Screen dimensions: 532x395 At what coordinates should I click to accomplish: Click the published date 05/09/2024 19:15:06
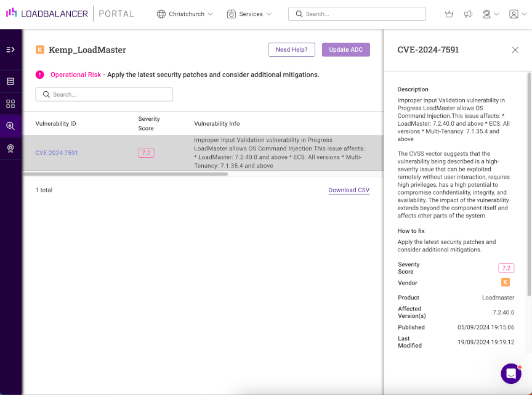486,327
